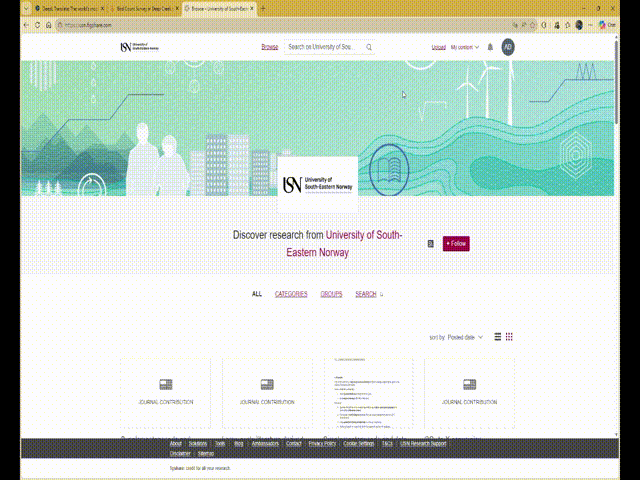
Task: Open the About footer link
Action: [176, 444]
